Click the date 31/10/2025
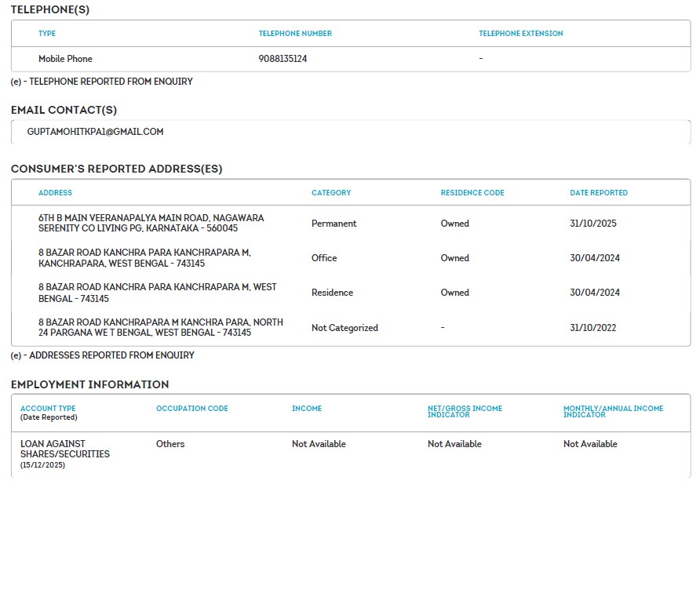Screen dimensions: 700x597 pos(592,224)
